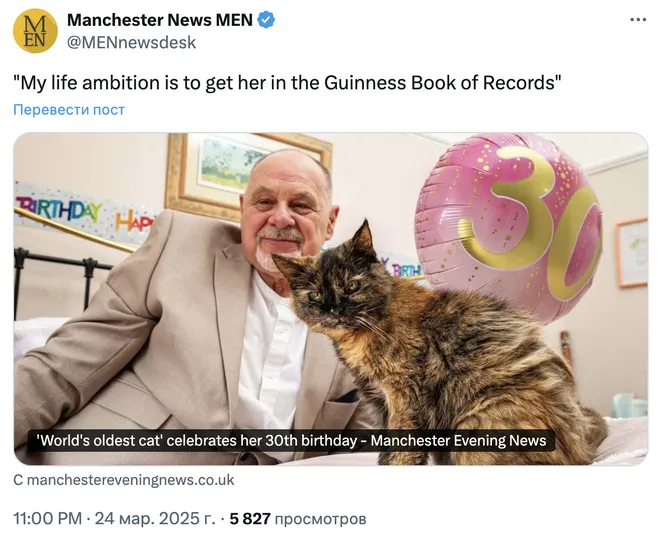Click the blue verified badge
The width and height of the screenshot is (666, 540).
(266, 20)
